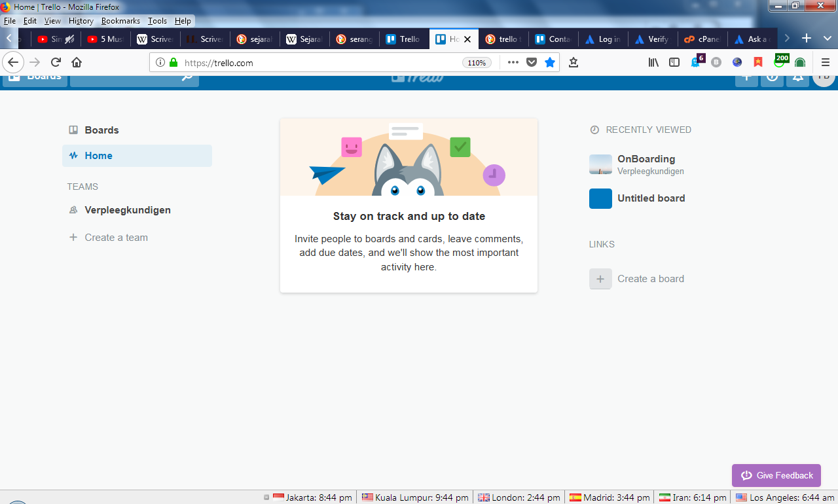Open the bookmarks menu star-tray icon

click(574, 62)
